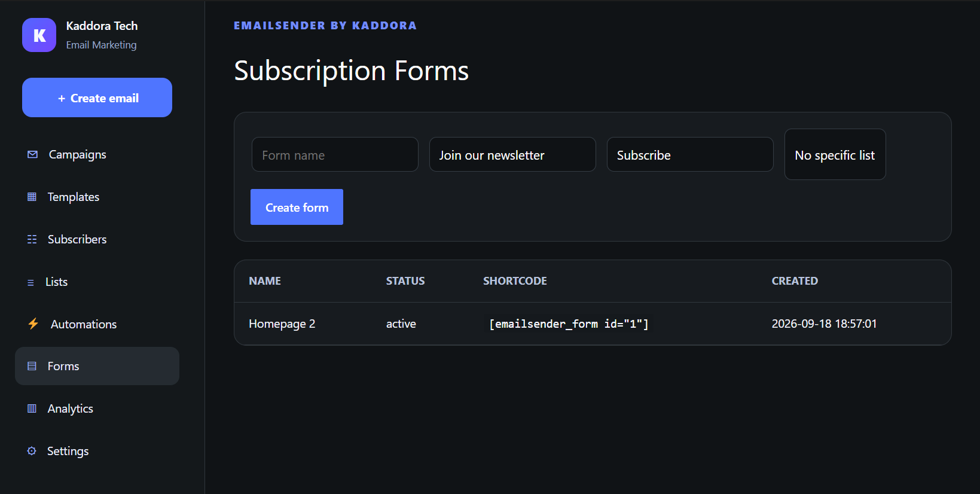The height and width of the screenshot is (494, 980).
Task: Select the emailsender_form shortcode text
Action: [x=569, y=324]
